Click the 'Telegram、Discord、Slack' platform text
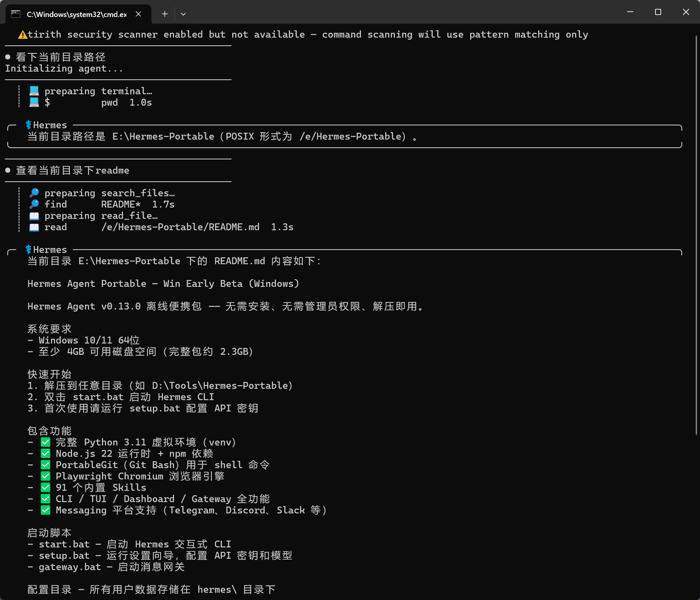The width and height of the screenshot is (700, 600). [x=237, y=510]
